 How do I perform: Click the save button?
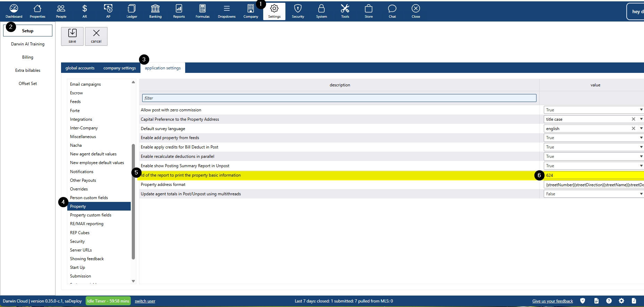coord(72,36)
